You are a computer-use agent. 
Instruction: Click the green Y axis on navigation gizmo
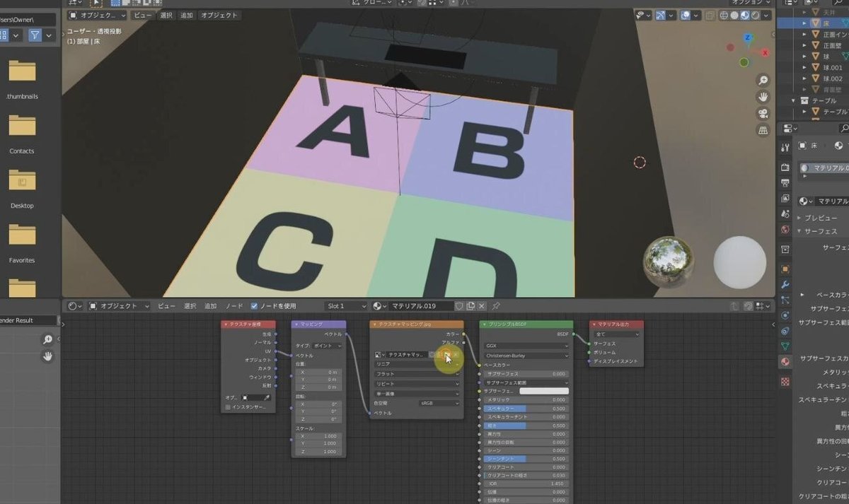click(744, 62)
